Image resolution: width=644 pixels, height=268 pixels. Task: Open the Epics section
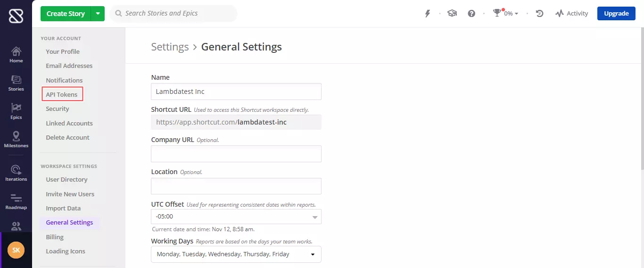(x=16, y=111)
